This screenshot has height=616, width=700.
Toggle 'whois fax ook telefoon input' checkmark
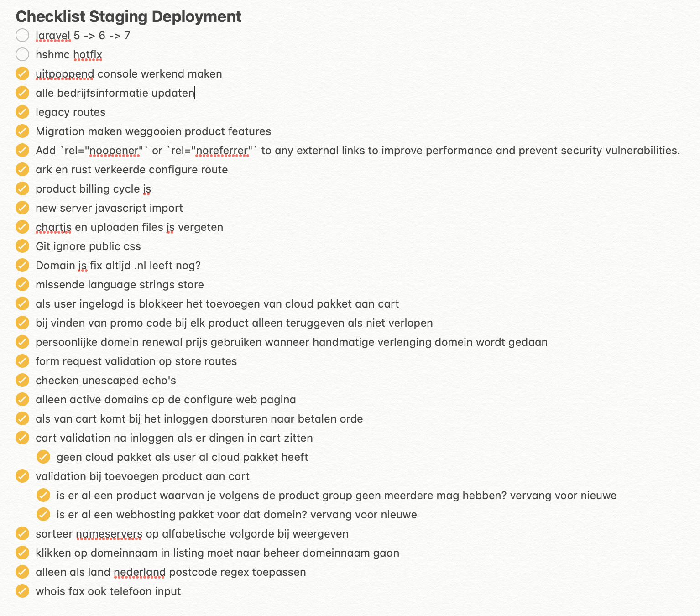click(x=22, y=591)
